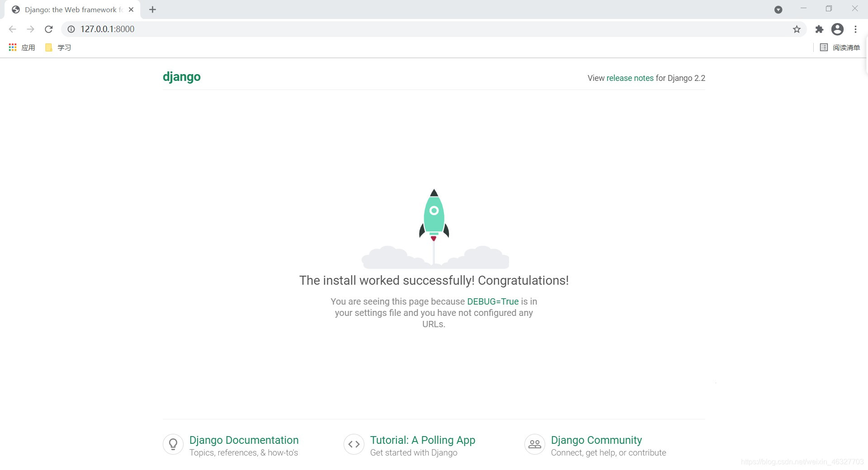Viewport: 868px width, 470px height.
Task: Open Tutorial: A Polling App link
Action: (423, 440)
